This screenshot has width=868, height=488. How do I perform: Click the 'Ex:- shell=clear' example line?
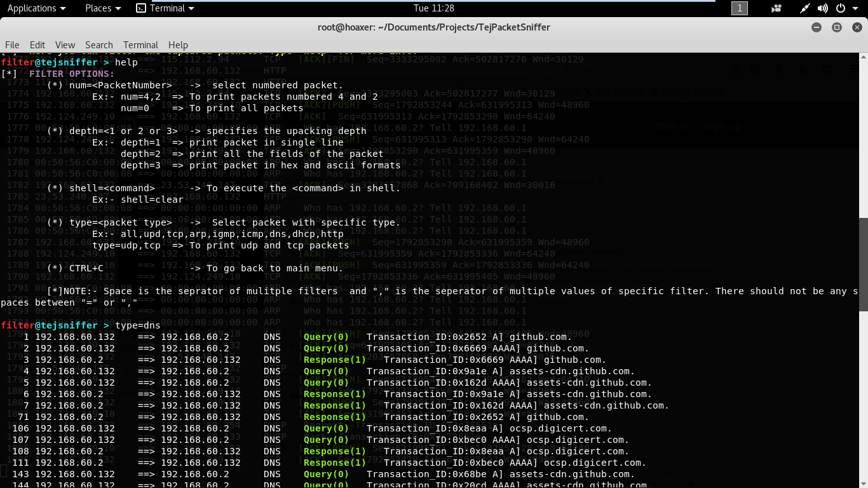tap(138, 200)
